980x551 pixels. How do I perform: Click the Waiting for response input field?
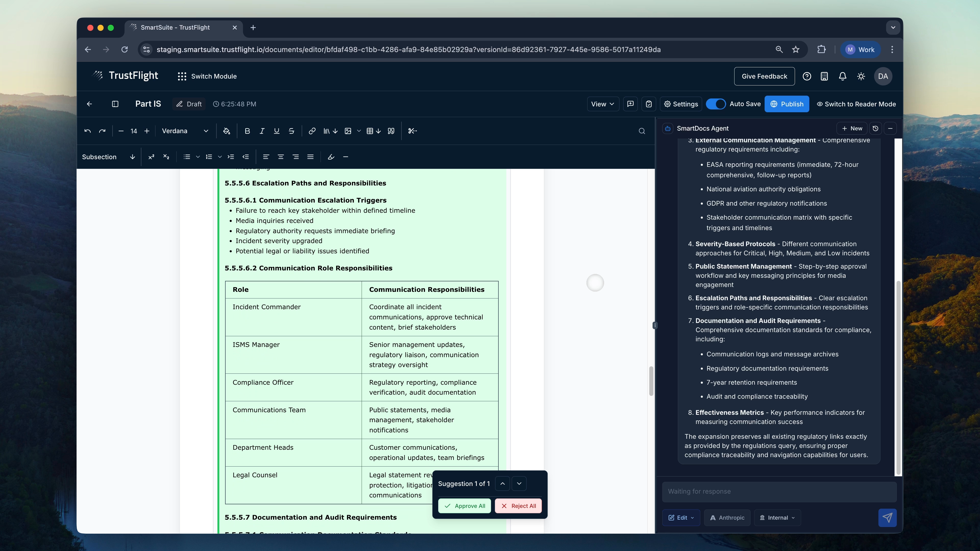pos(779,491)
